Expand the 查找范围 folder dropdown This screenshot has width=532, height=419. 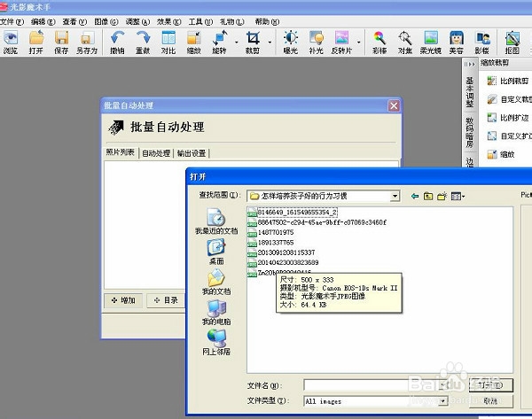click(x=395, y=196)
